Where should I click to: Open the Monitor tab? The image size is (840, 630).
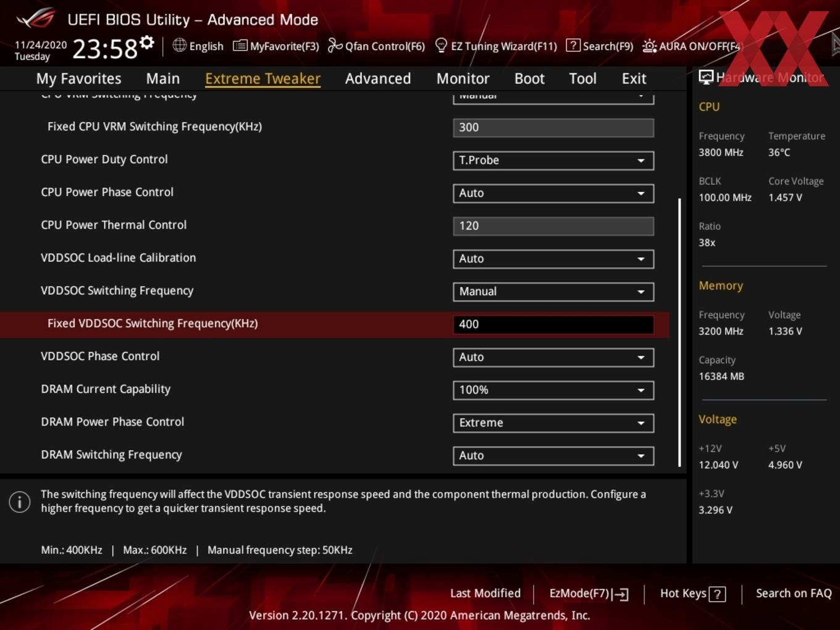point(463,78)
